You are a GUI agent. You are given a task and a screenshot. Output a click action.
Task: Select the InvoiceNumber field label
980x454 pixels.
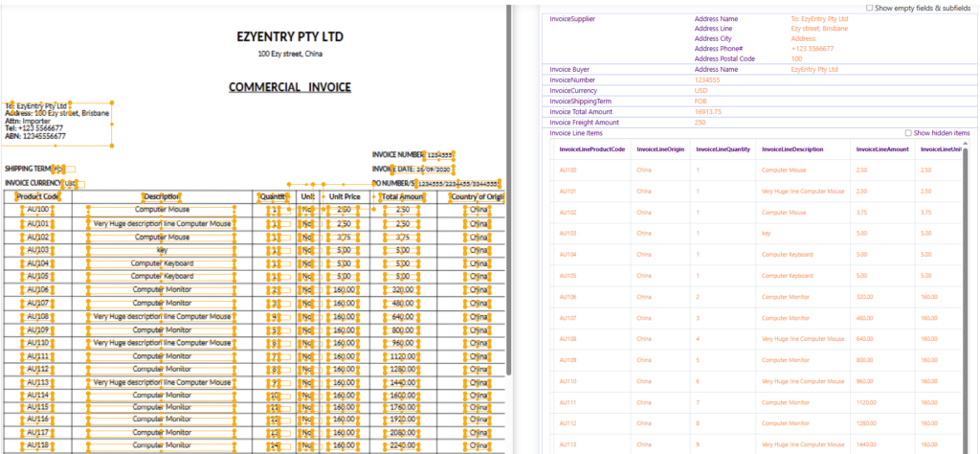(572, 80)
